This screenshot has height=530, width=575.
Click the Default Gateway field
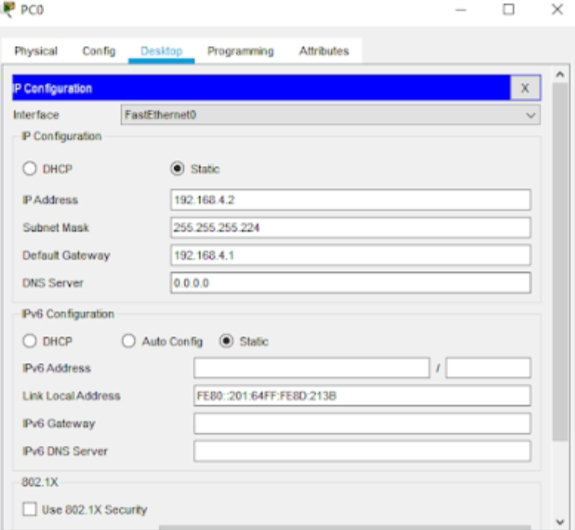pos(351,255)
